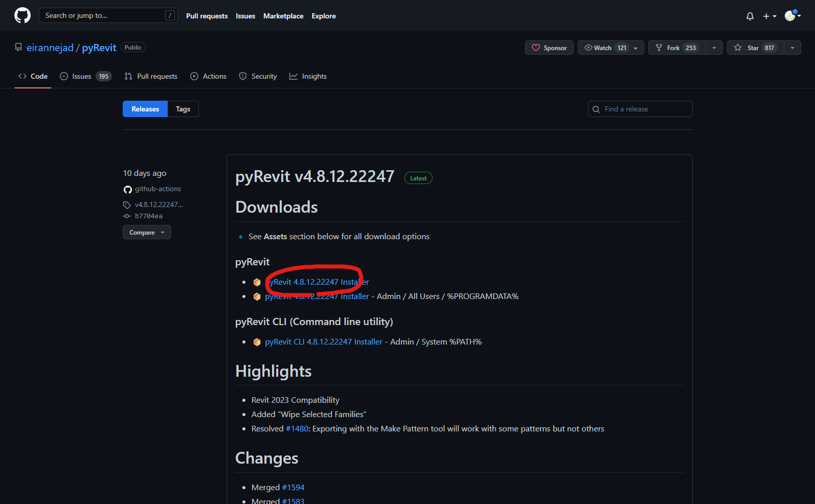
Task: Click the Sponsor heart button
Action: tap(549, 48)
